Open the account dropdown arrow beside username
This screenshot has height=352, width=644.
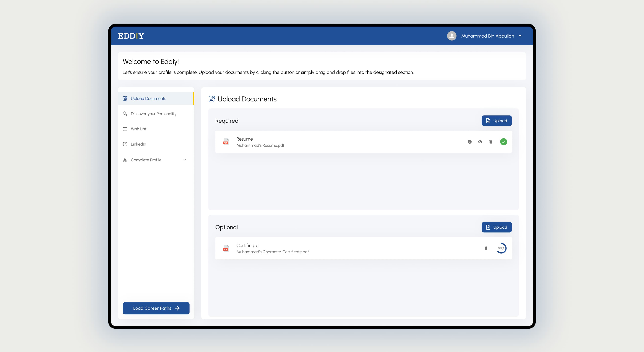tap(520, 36)
